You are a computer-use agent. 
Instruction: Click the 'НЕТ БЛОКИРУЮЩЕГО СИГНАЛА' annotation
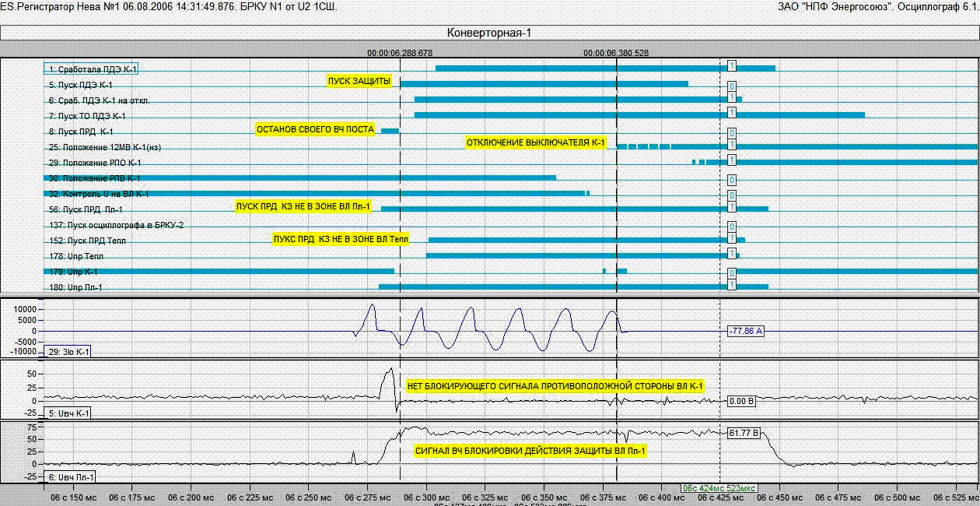pyautogui.click(x=555, y=386)
